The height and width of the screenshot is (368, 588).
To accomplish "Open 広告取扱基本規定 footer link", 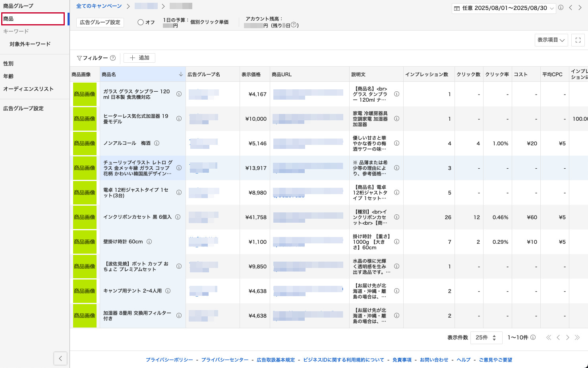I will pos(276,360).
